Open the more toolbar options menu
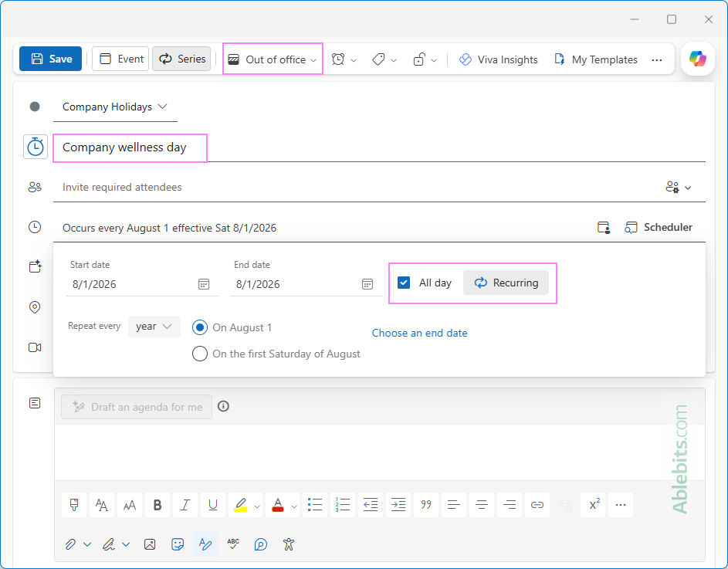Screen dimensions: 728x569 click(657, 60)
